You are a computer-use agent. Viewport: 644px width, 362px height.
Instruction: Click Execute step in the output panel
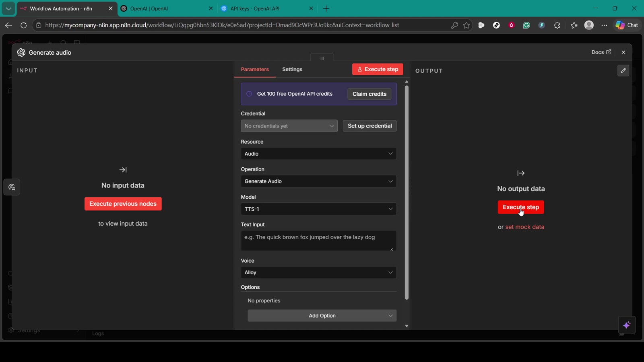521,207
